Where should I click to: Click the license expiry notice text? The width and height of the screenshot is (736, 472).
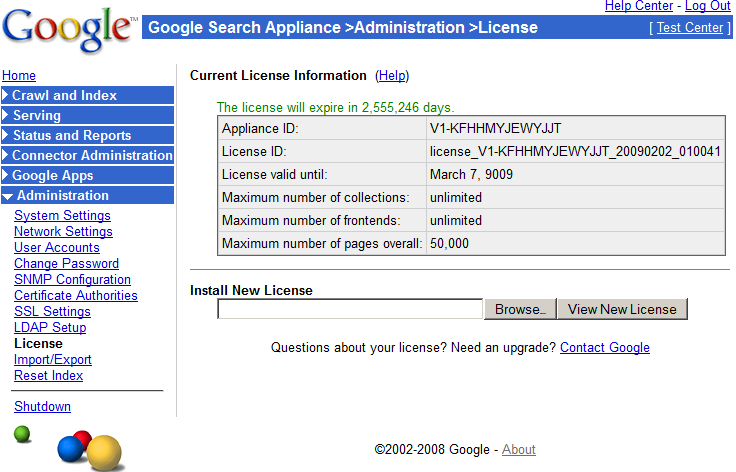(335, 107)
